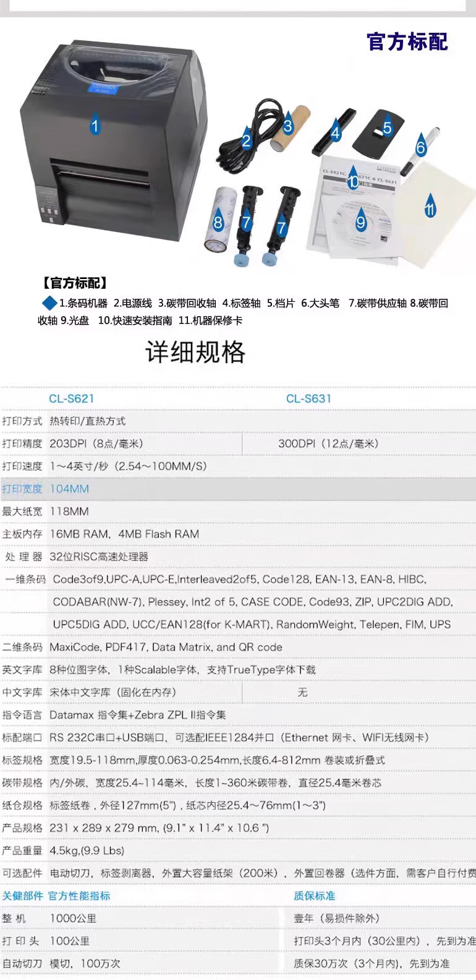This screenshot has width=476, height=980.
Task: Click the number 2 marker on power cord
Action: (x=246, y=138)
